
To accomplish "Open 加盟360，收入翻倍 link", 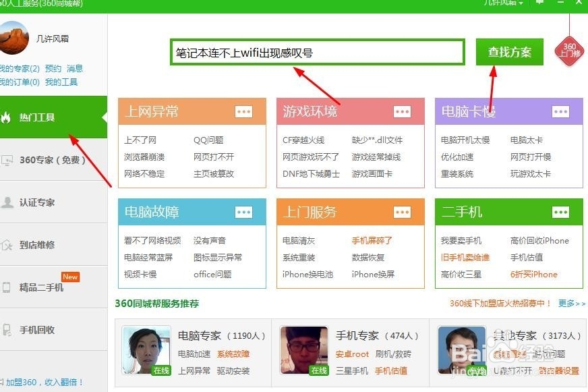I will pos(45,383).
